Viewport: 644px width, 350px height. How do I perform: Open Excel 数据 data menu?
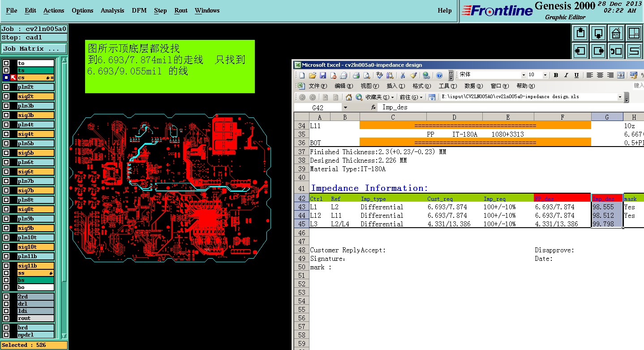pyautogui.click(x=473, y=86)
